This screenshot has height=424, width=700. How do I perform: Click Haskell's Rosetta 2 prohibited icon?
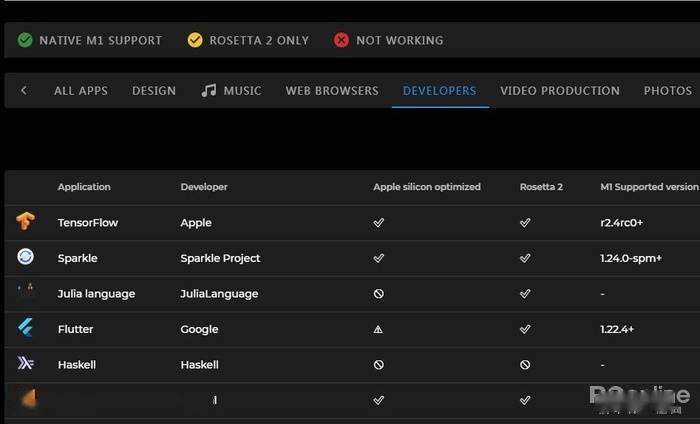(x=525, y=365)
